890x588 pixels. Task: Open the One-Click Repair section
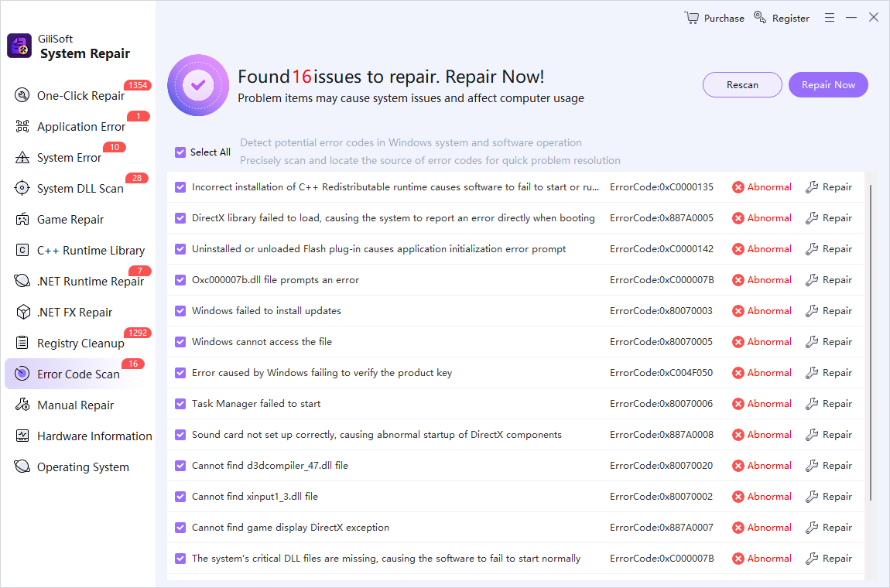pyautogui.click(x=78, y=95)
